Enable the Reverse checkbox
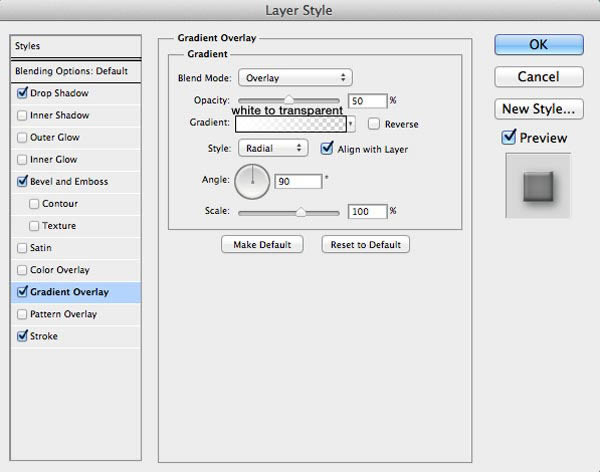Screen dimensions: 600x472 click(373, 124)
